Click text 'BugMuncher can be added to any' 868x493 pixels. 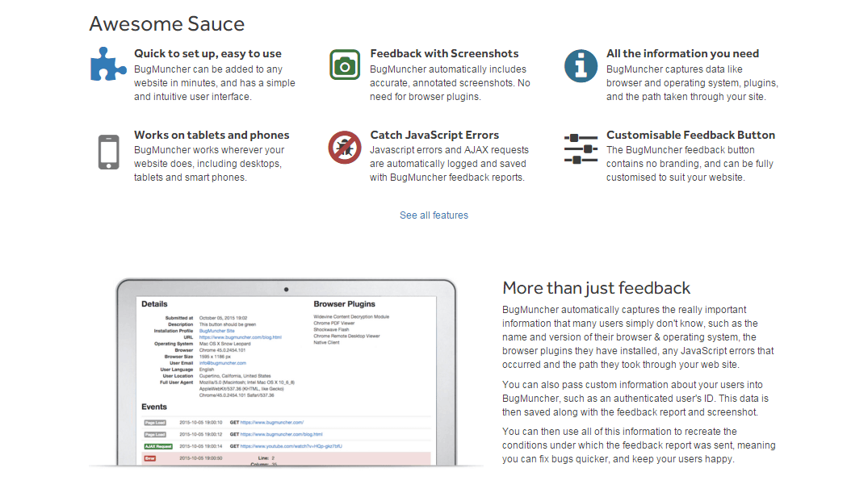(208, 69)
